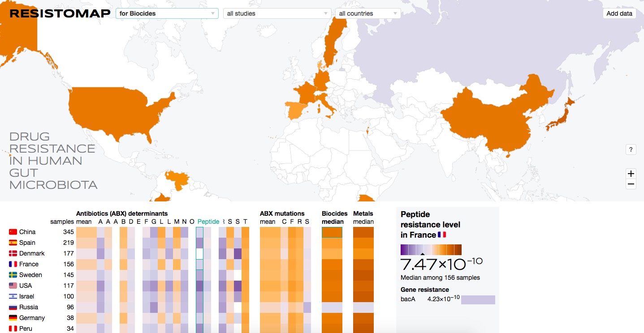Click the map zoom in plus button
Image resolution: width=644 pixels, height=333 pixels.
(631, 174)
